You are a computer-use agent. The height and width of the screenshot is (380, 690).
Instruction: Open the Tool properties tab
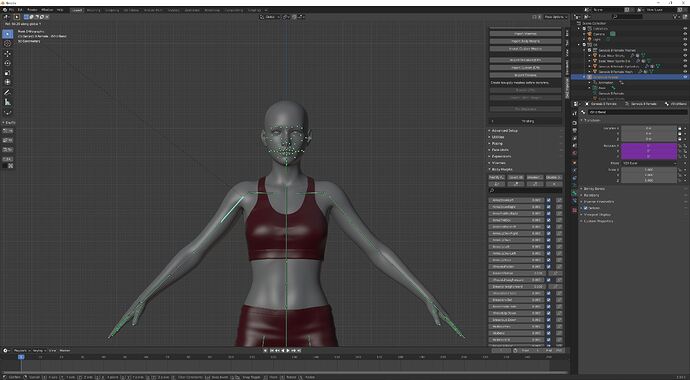[x=574, y=114]
